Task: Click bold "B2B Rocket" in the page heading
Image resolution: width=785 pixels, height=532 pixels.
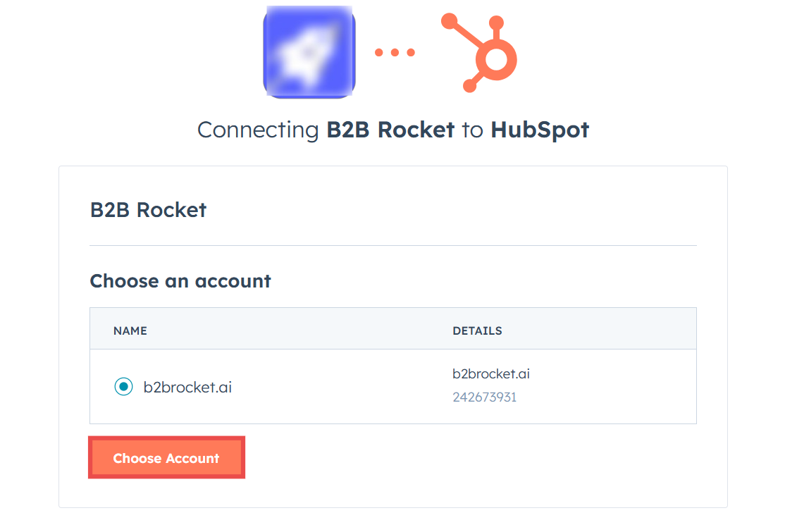Action: click(390, 130)
